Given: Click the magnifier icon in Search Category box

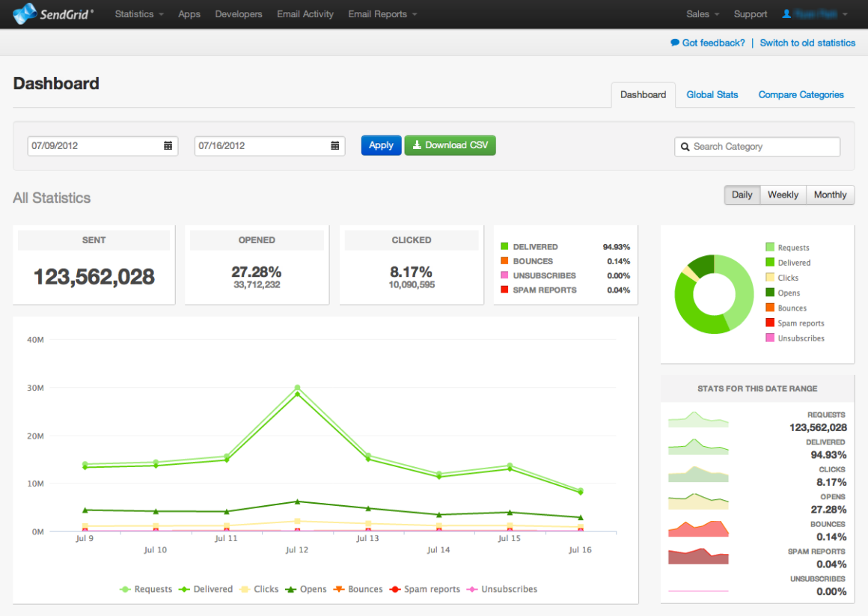Looking at the screenshot, I should coord(685,147).
